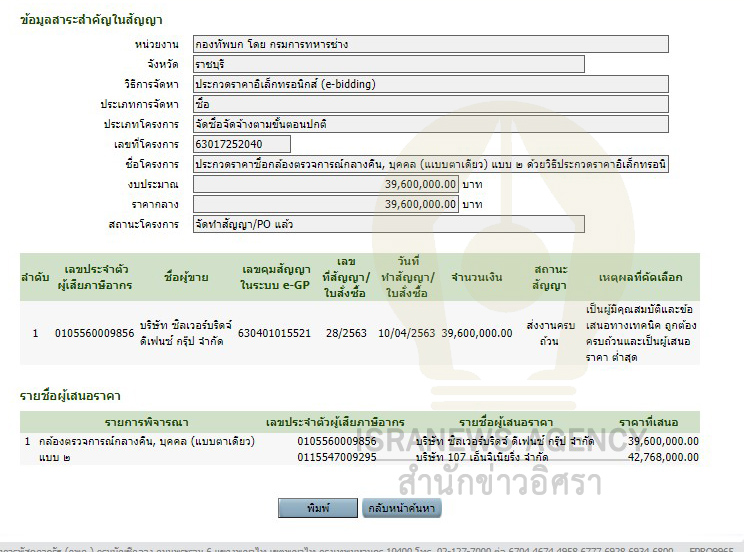Click the สถานะสัญญา column header

[x=550, y=277]
